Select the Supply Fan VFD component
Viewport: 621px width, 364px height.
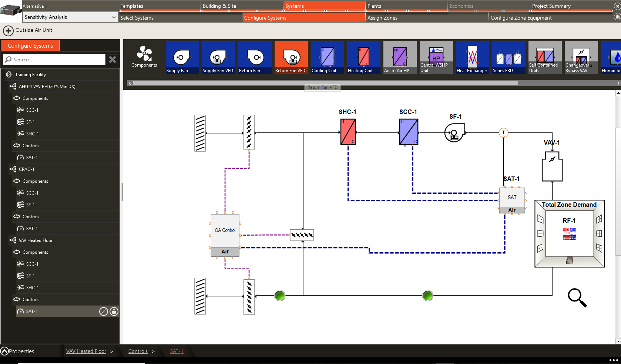point(218,57)
